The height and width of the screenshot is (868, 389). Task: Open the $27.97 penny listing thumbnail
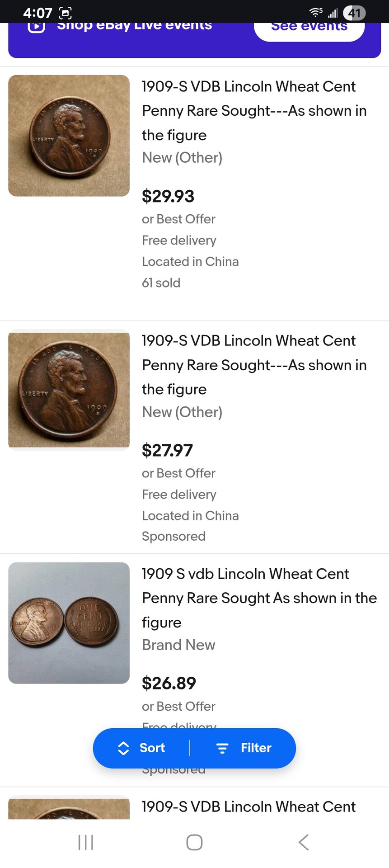[69, 390]
